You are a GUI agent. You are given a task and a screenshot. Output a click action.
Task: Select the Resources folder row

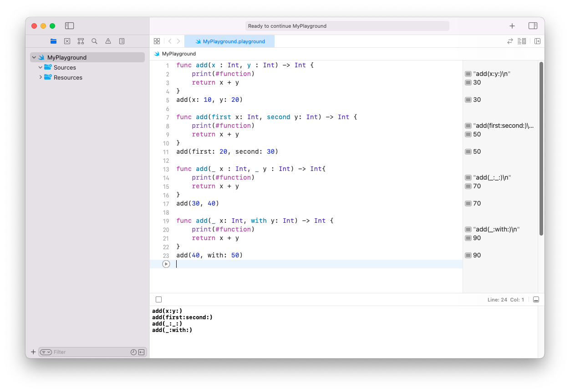pyautogui.click(x=87, y=77)
